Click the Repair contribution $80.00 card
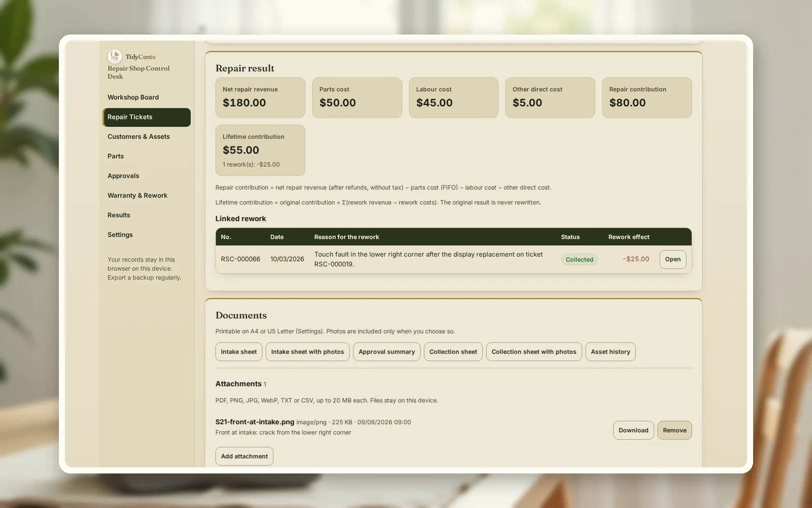This screenshot has width=812, height=508. click(x=647, y=98)
